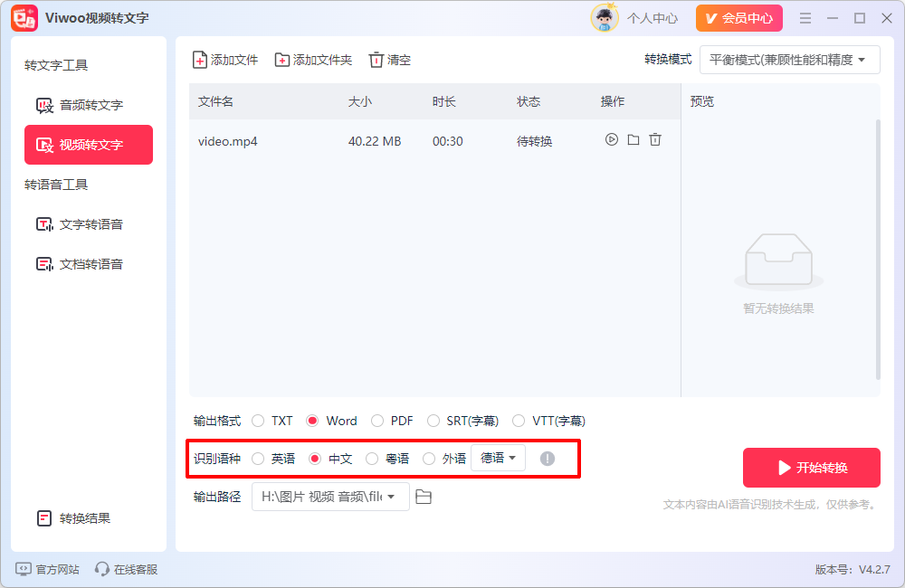905x588 pixels.
Task: Click 开始转换 to start conversion
Action: click(812, 468)
